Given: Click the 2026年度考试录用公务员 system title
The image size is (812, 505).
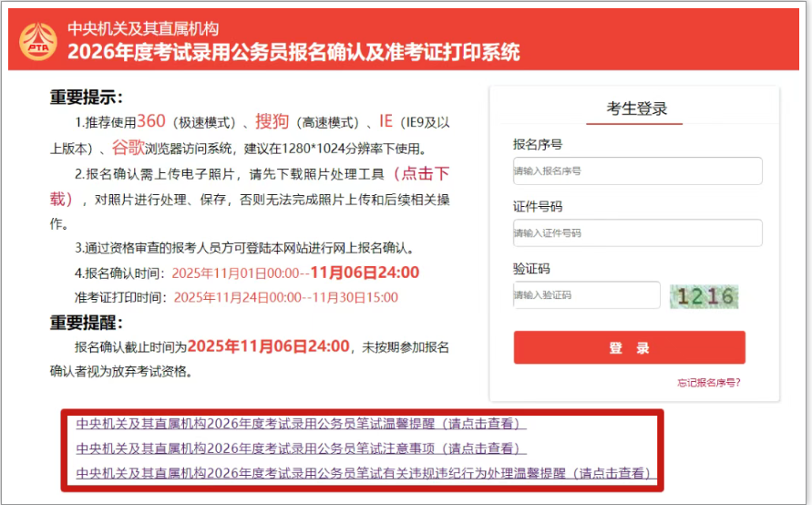Looking at the screenshot, I should click(293, 52).
